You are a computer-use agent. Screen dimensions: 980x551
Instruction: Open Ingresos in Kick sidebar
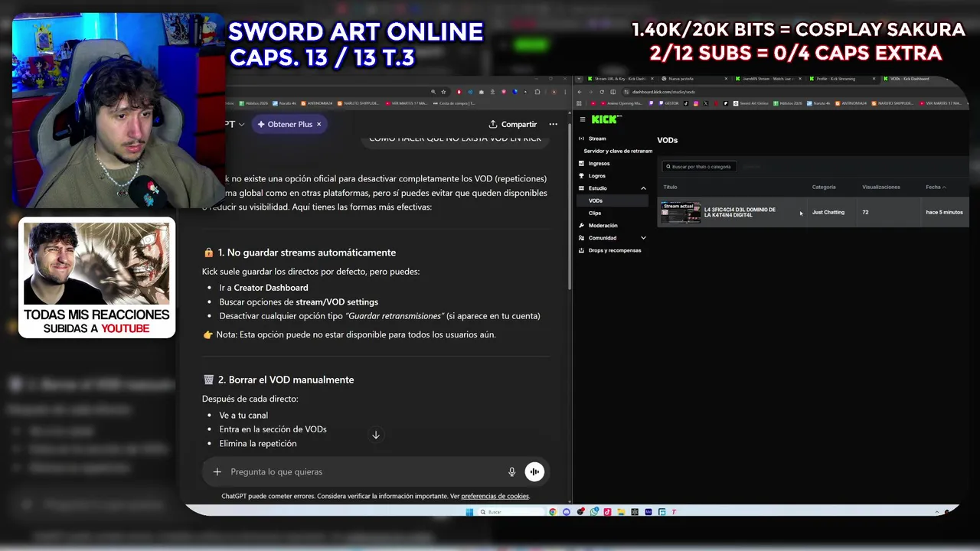(599, 163)
